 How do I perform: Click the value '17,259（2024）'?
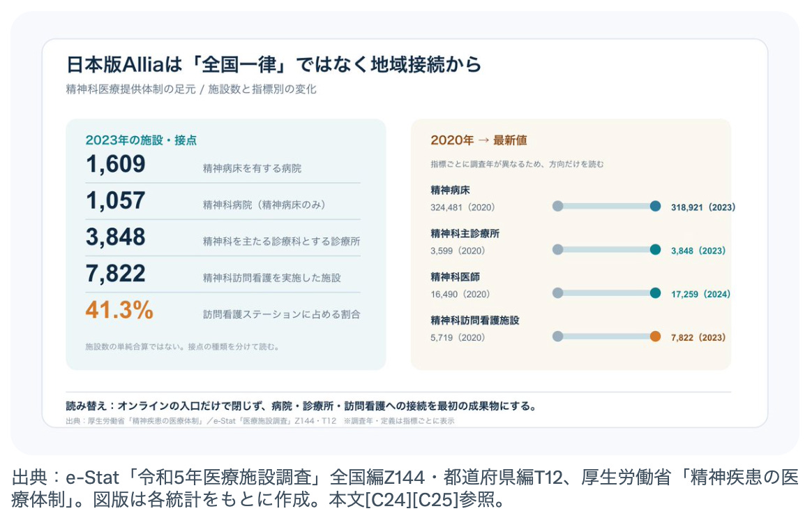(700, 295)
